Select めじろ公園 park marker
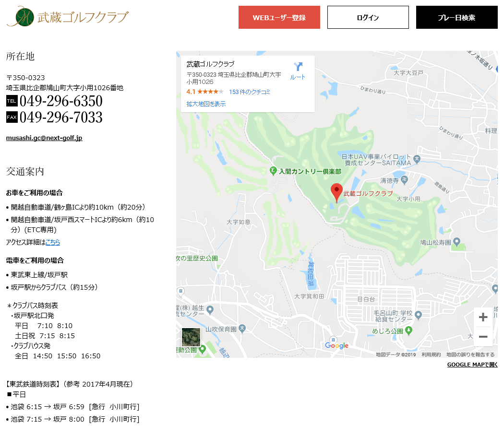 408,330
